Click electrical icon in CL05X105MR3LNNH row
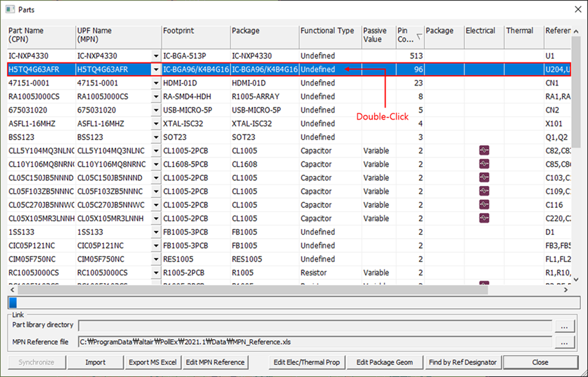This screenshot has height=377, width=588. pos(484,218)
